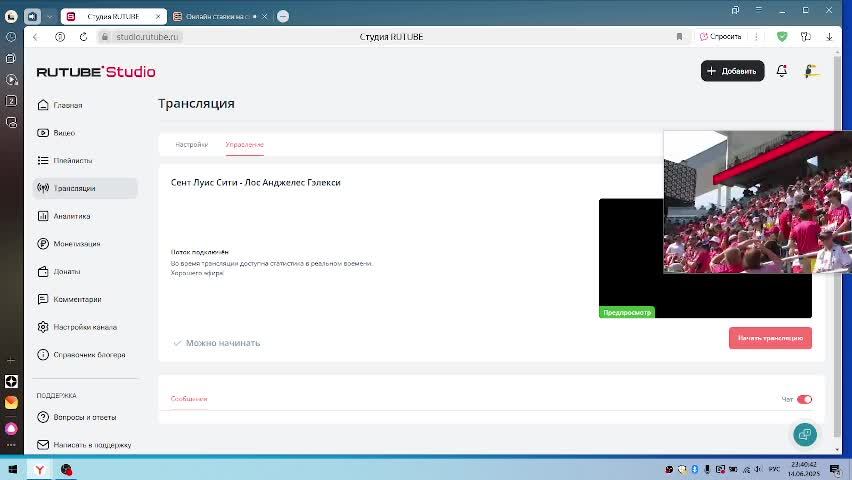Toggle the Чат switch

click(804, 400)
